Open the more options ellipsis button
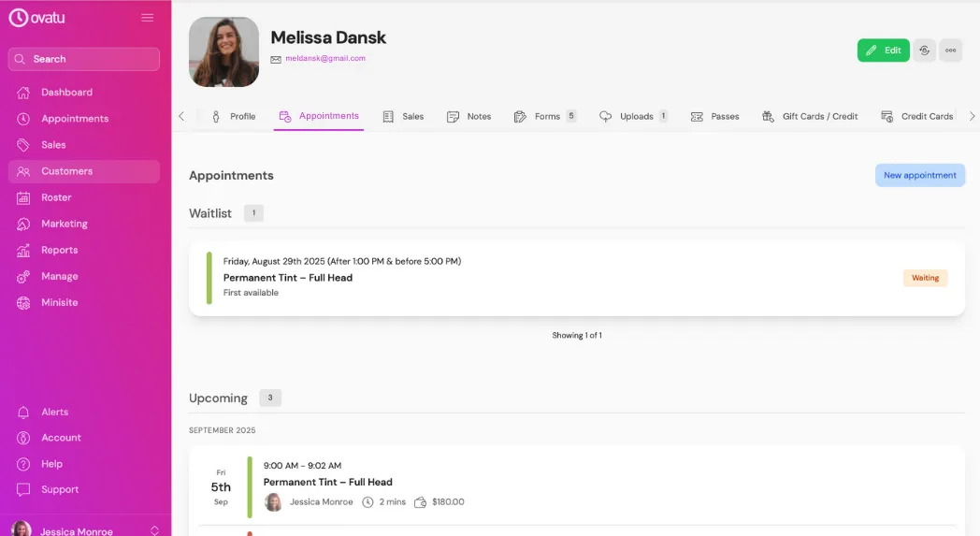 (x=951, y=50)
